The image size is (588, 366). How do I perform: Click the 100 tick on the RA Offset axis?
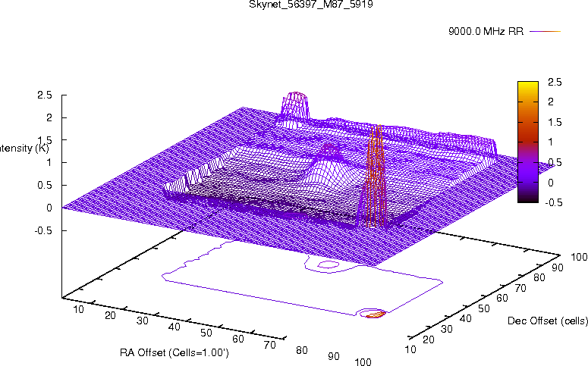click(363, 361)
